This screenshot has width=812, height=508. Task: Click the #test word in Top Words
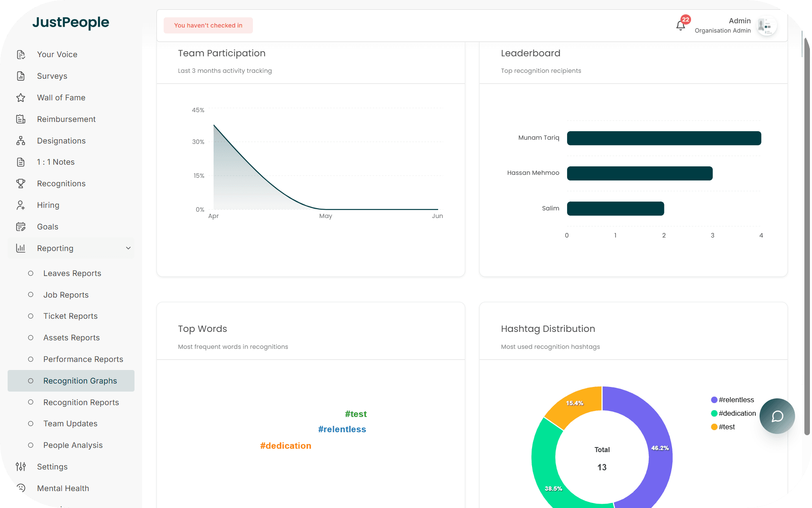[356, 414]
